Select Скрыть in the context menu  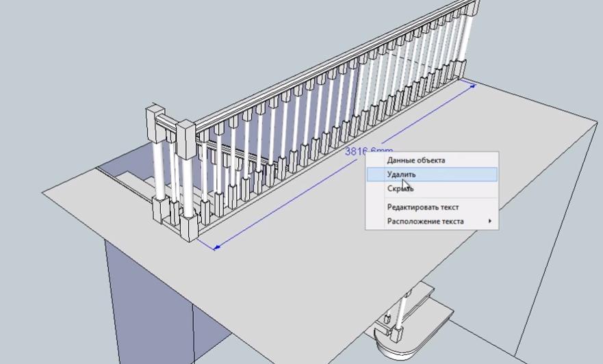(x=400, y=189)
